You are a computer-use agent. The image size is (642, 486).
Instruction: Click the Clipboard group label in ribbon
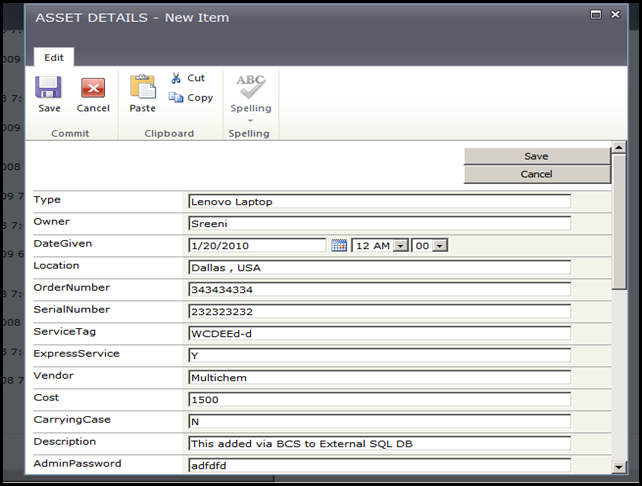[x=169, y=133]
